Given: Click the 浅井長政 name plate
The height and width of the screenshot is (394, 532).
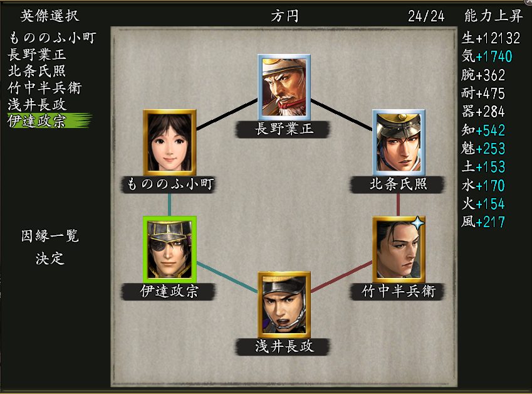Looking at the screenshot, I should [x=284, y=347].
